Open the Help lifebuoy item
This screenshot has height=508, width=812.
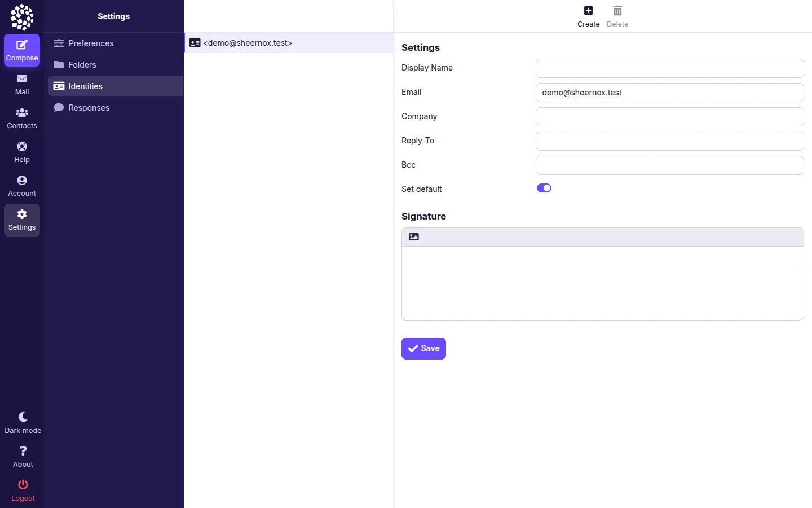[22, 152]
